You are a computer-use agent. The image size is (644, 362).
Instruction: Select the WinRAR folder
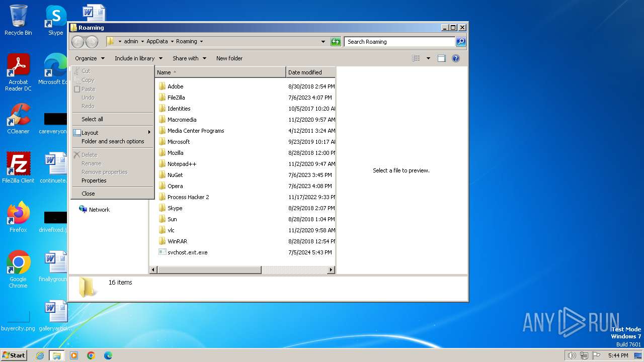coord(177,241)
